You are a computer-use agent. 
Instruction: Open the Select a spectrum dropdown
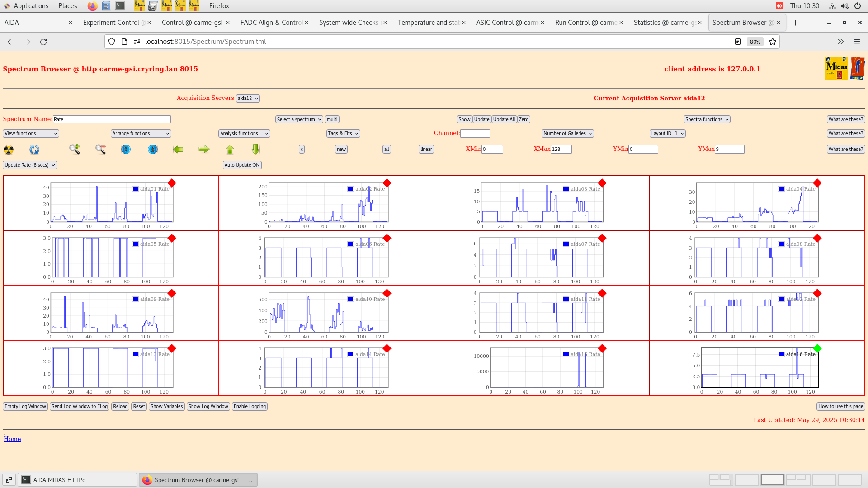coord(299,119)
